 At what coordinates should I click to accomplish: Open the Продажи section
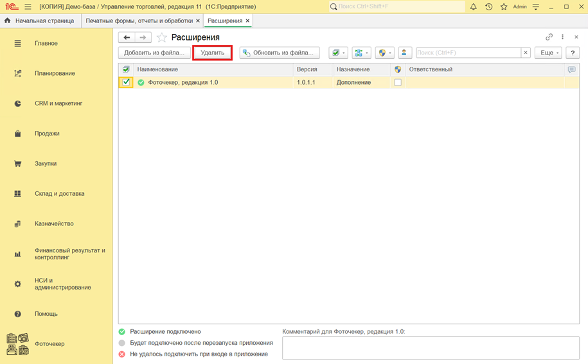pos(47,134)
